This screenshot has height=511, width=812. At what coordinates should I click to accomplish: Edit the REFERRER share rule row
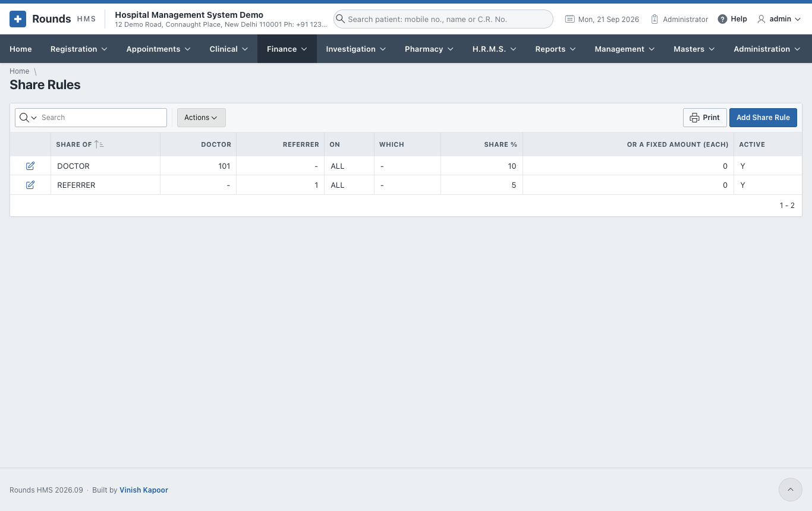point(30,185)
